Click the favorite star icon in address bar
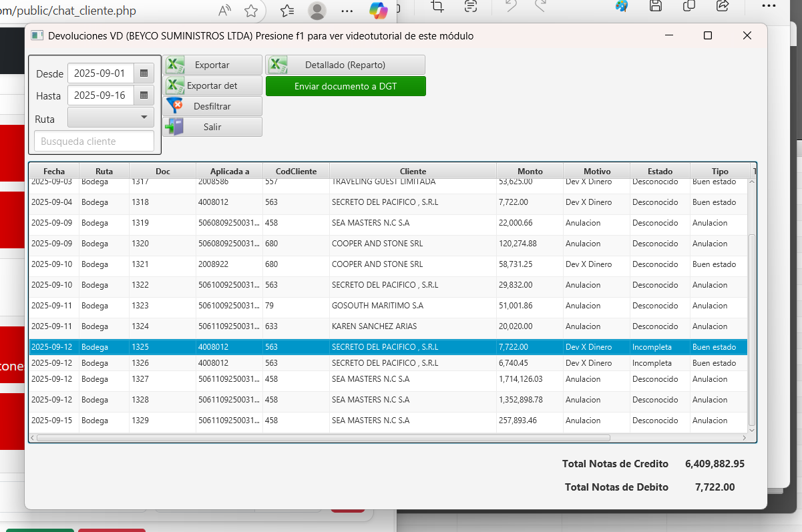Viewport: 802px width, 532px height. click(x=251, y=11)
